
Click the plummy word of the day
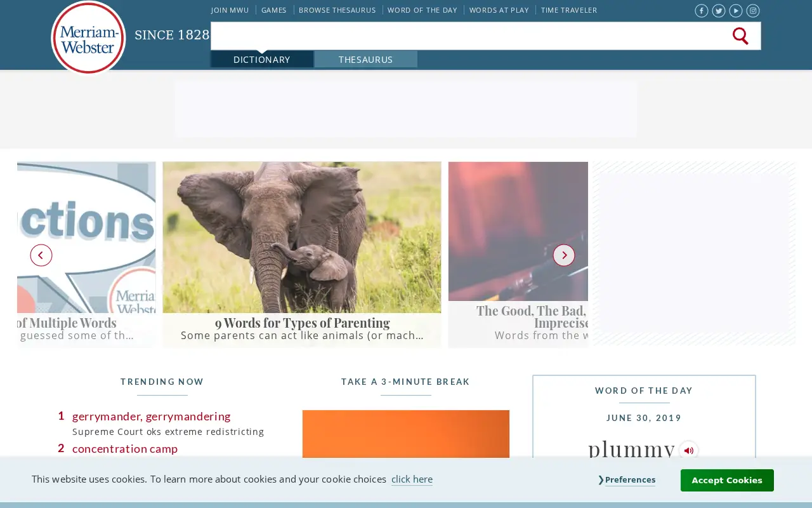(x=631, y=448)
